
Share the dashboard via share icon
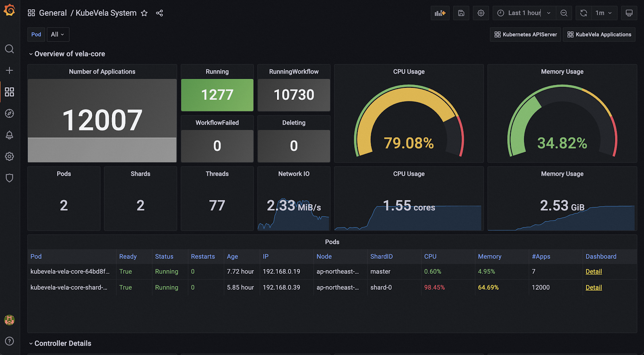click(159, 13)
